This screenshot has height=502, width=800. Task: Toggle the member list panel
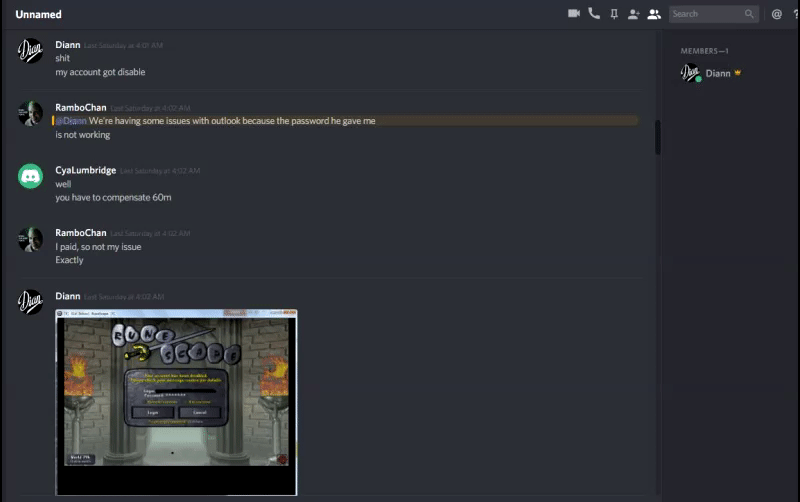pos(654,14)
